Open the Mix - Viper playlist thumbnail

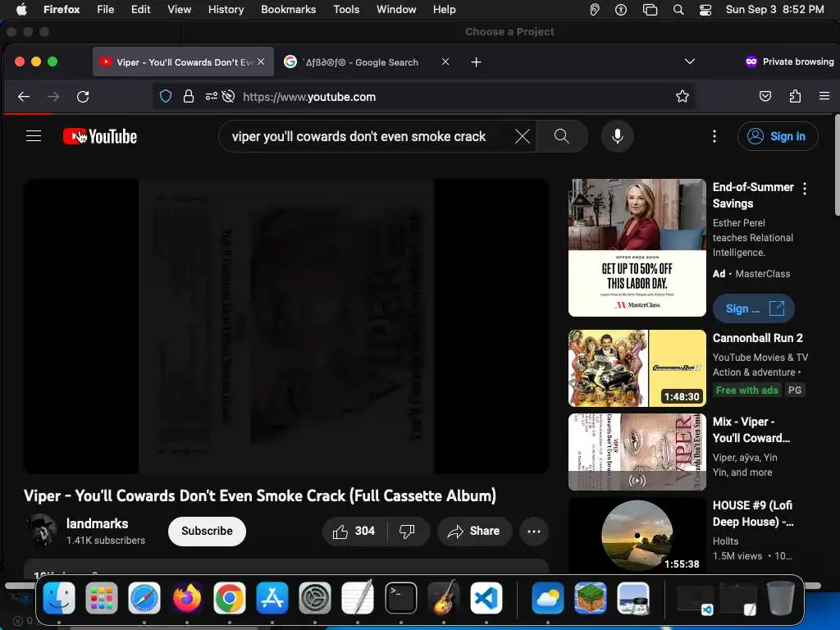[637, 452]
